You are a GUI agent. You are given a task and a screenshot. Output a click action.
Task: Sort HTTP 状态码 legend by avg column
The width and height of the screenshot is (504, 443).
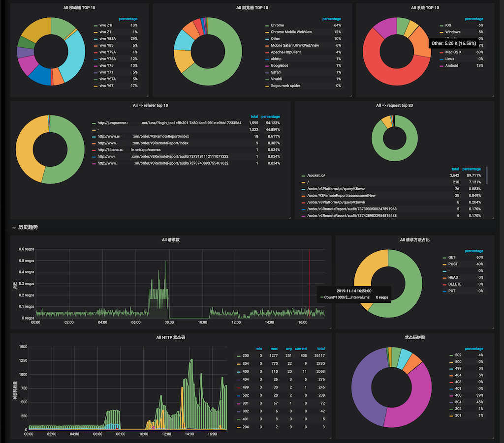[288, 349]
